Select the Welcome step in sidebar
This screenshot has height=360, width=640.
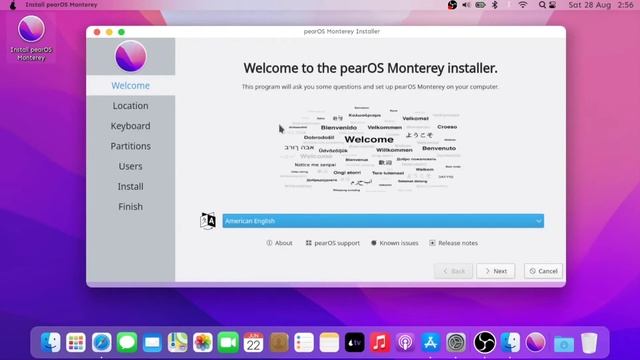(131, 85)
